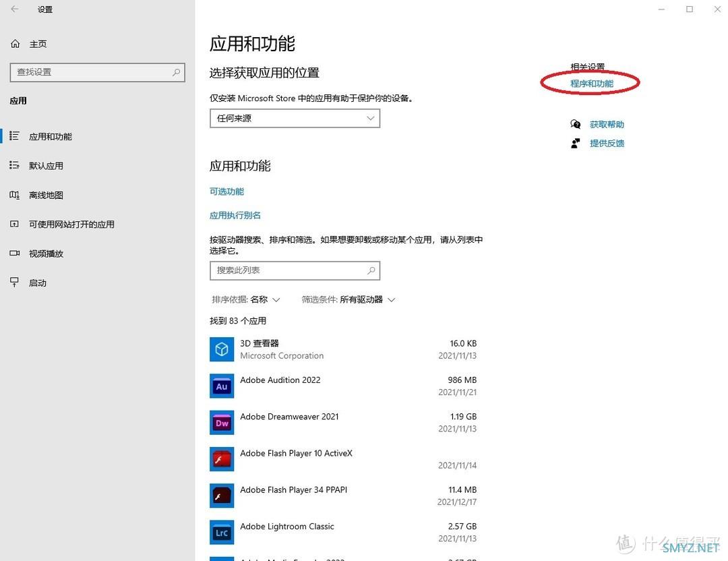Click the 获取帮助 chat bubble icon
This screenshot has width=728, height=561.
coord(575,124)
